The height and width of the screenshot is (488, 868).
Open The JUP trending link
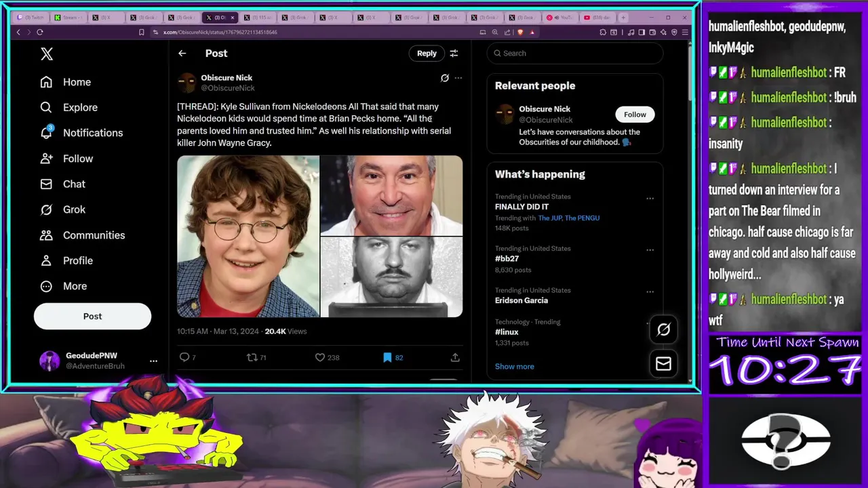pos(550,218)
